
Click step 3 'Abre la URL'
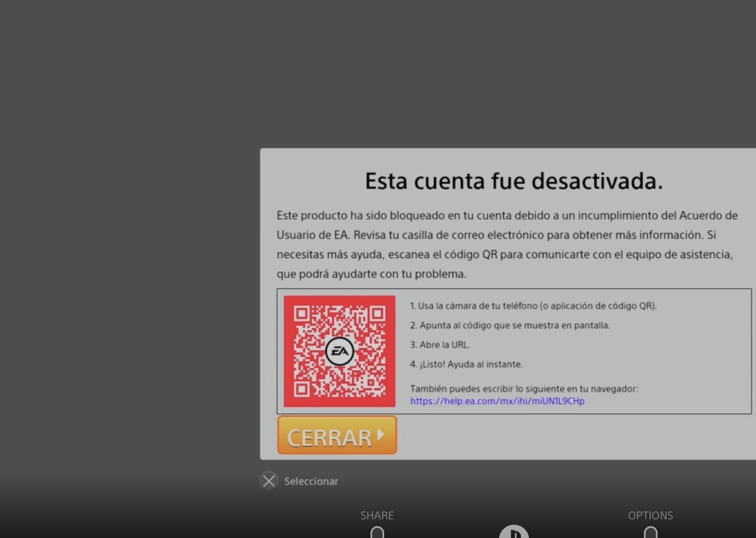coord(440,345)
